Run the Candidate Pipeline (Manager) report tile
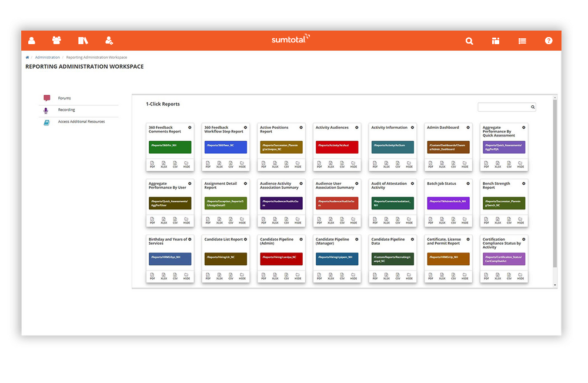The image size is (588, 383). pyautogui.click(x=337, y=259)
